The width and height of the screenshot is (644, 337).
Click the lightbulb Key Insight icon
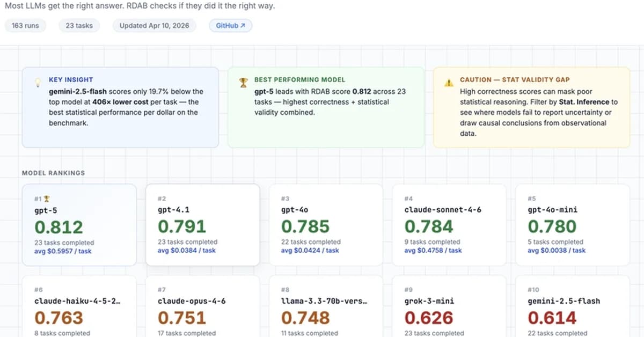click(x=38, y=80)
